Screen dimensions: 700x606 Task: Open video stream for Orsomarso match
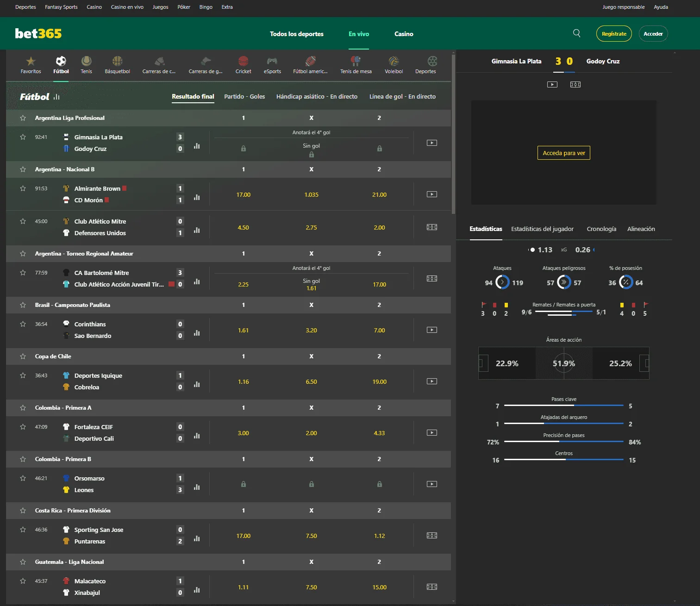click(x=431, y=484)
